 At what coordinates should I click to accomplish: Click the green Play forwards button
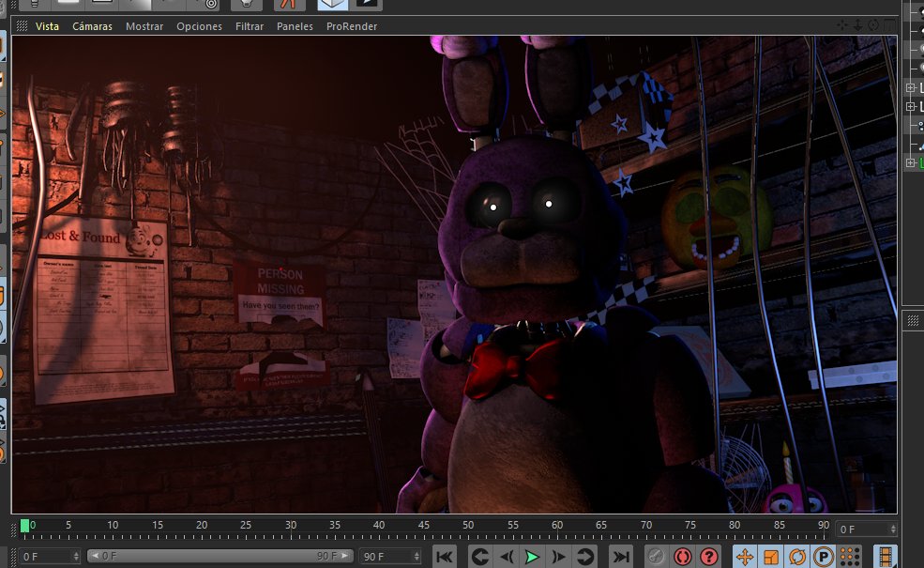tap(532, 556)
